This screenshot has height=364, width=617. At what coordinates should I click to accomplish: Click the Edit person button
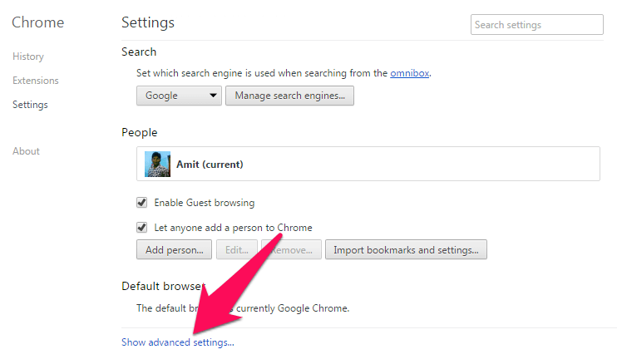click(x=237, y=249)
